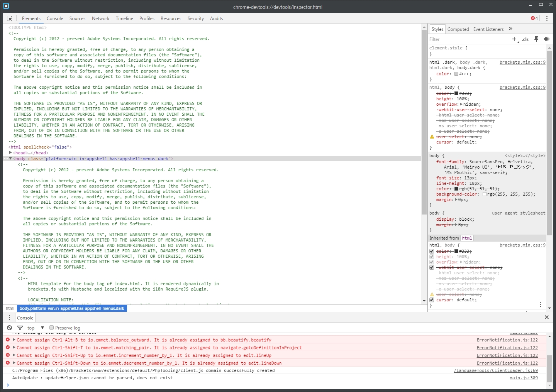
Task: Add a new style rule with plus icon
Action: pos(514,39)
